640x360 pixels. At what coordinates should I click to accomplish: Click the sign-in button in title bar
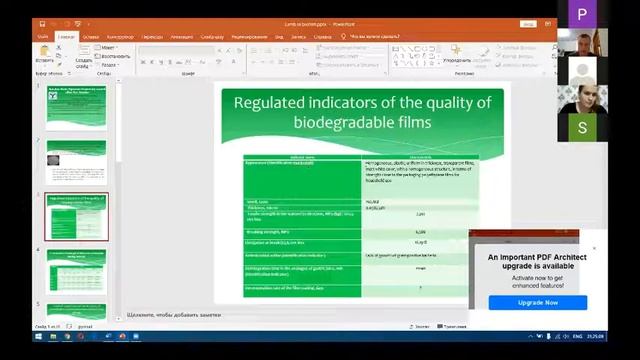point(528,24)
